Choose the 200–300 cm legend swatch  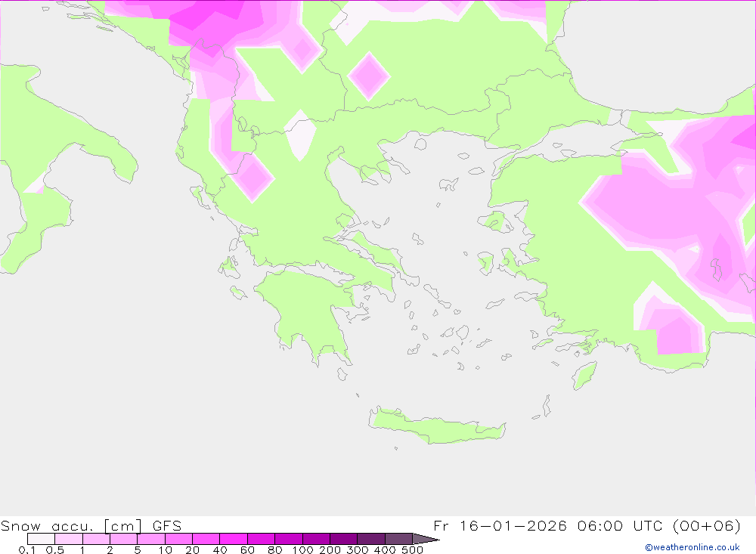coord(344,539)
